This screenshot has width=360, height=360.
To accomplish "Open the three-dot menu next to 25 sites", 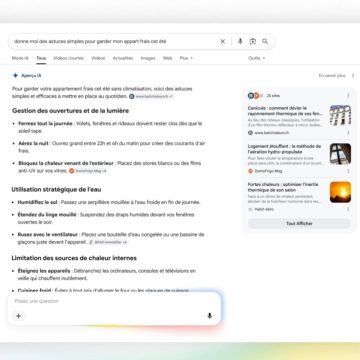I will [348, 96].
